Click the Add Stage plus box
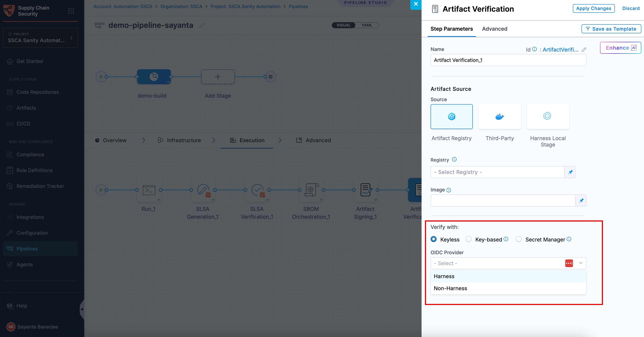Viewport: 644px width, 337px height. click(x=218, y=77)
